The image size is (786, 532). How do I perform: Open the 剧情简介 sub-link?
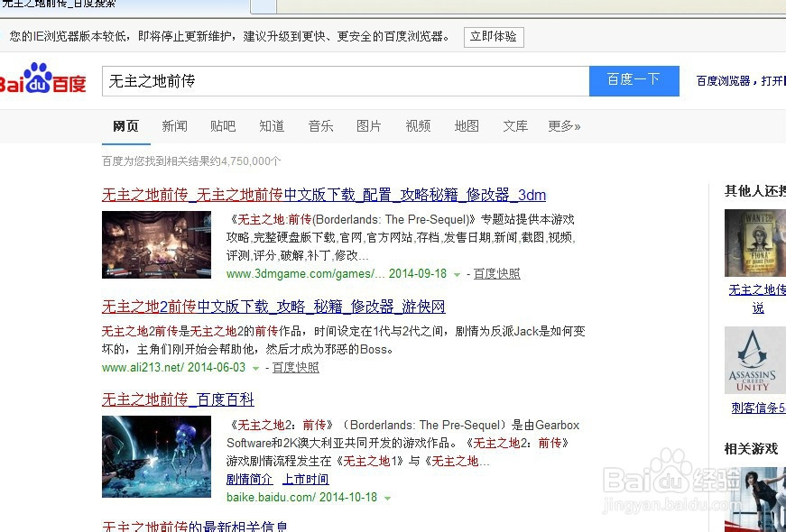pos(250,480)
